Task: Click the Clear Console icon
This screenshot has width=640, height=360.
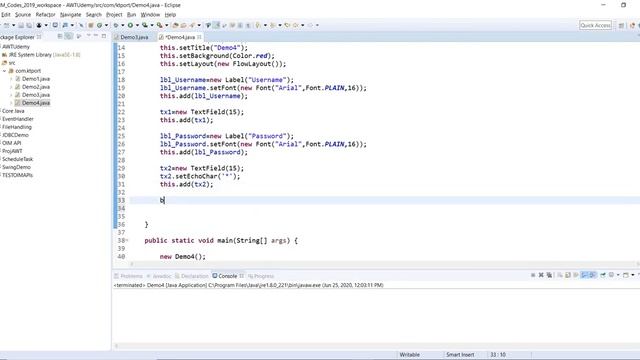Action: point(560,275)
